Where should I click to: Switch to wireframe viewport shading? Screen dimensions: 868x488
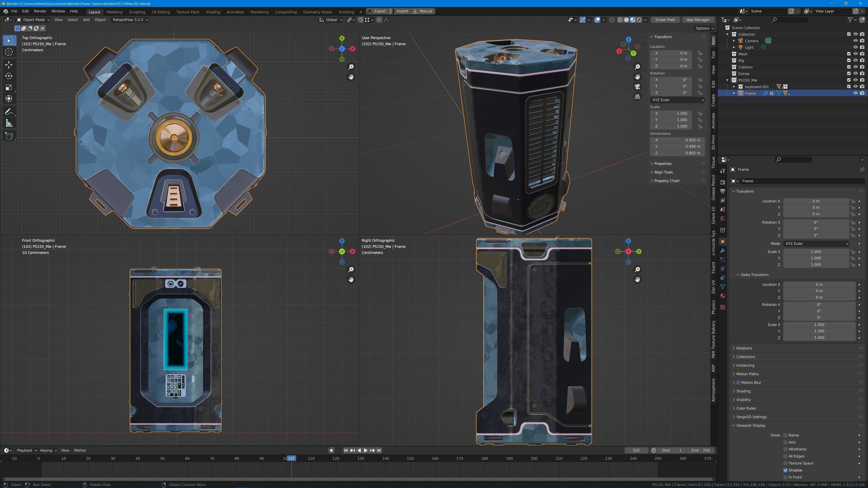pyautogui.click(x=620, y=20)
